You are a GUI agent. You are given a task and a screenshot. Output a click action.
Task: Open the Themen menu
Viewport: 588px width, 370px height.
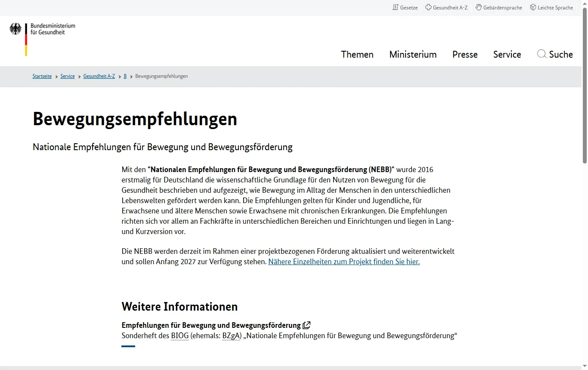click(357, 54)
